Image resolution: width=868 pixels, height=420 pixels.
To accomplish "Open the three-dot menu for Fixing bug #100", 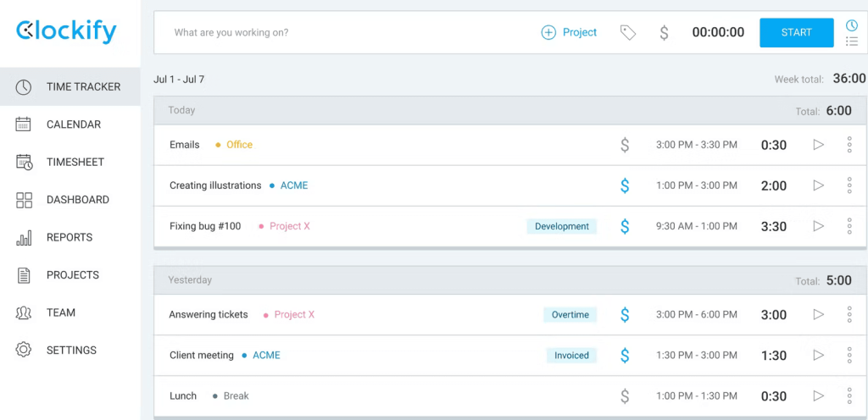I will [x=849, y=226].
